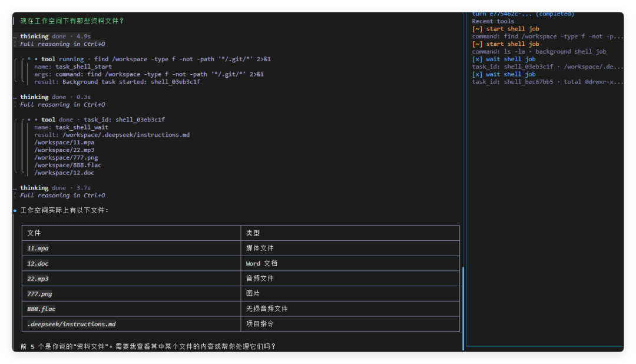Select the 'name: task_shell_start' line
The height and width of the screenshot is (364, 636).
pos(73,67)
